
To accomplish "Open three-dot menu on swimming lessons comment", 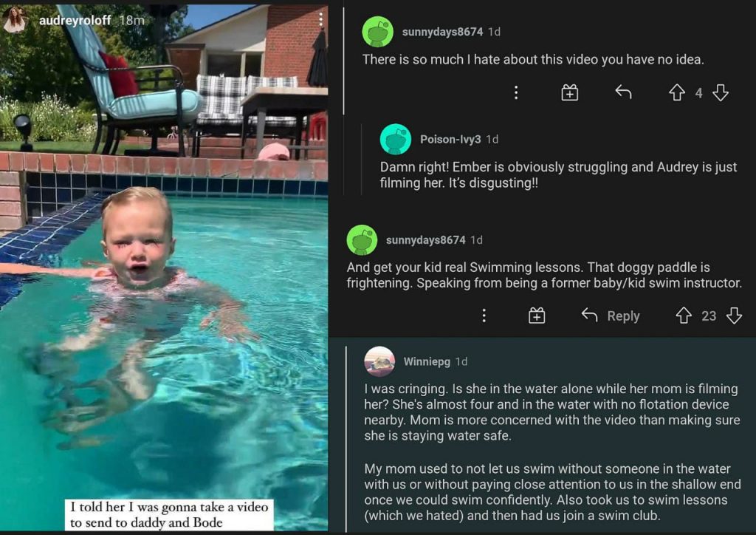I will 484,316.
